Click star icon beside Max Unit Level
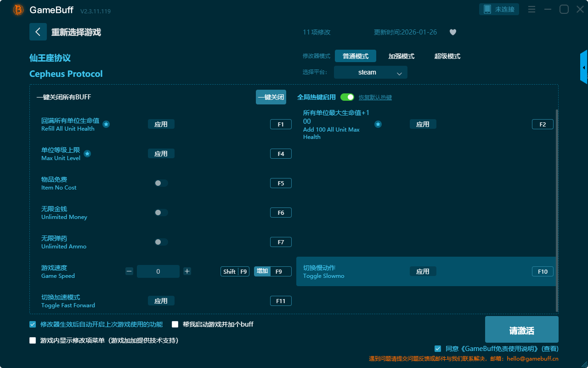Viewport: 588px width, 368px height. [x=87, y=154]
